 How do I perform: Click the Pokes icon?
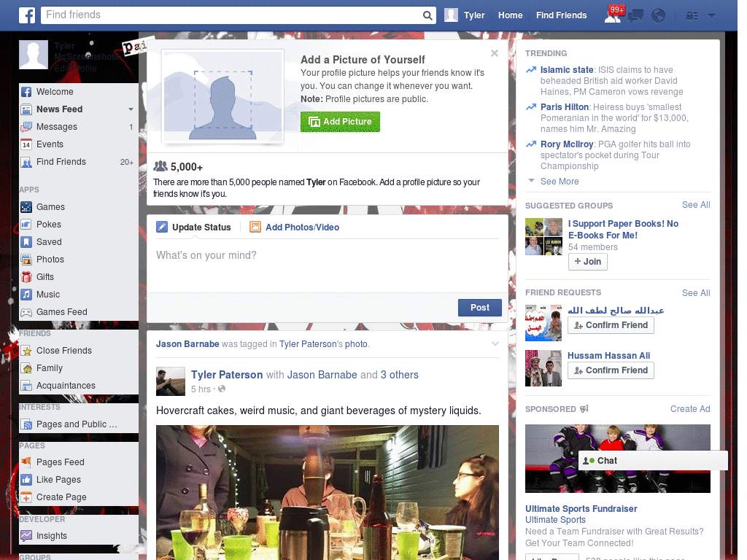(x=26, y=225)
